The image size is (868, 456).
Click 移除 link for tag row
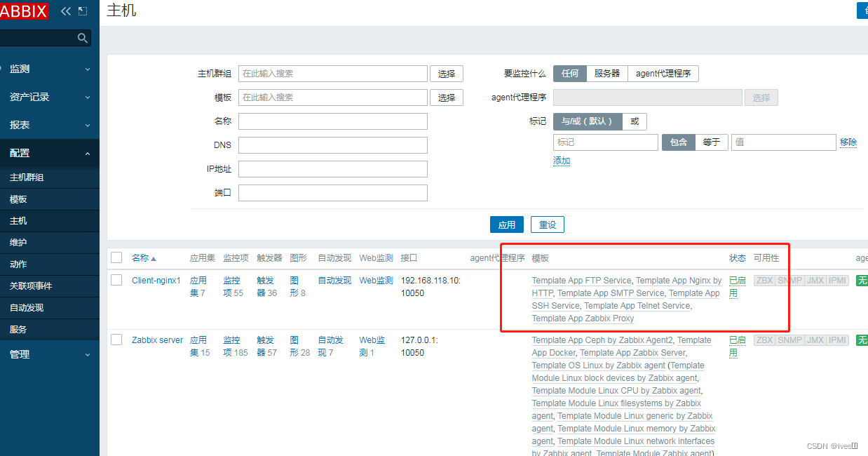(x=848, y=142)
